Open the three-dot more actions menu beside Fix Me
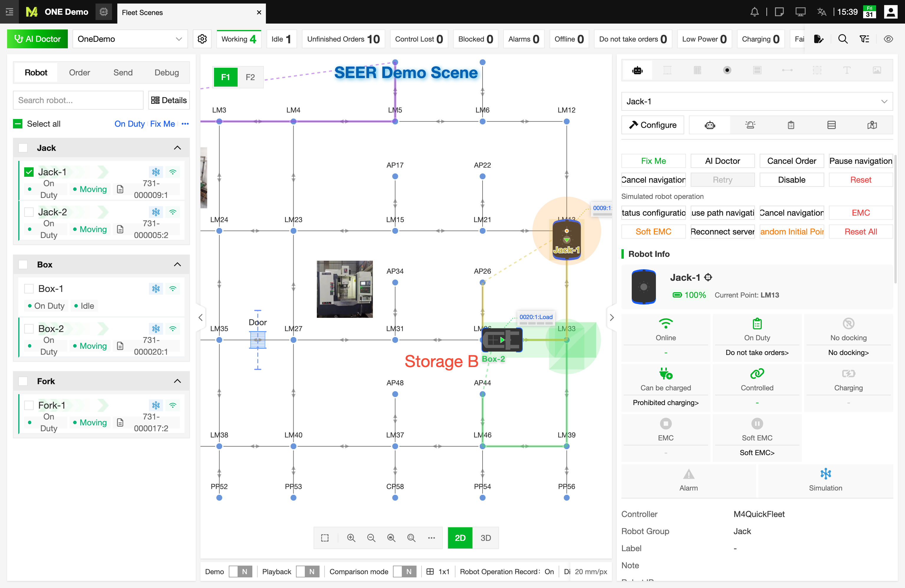 coord(185,124)
